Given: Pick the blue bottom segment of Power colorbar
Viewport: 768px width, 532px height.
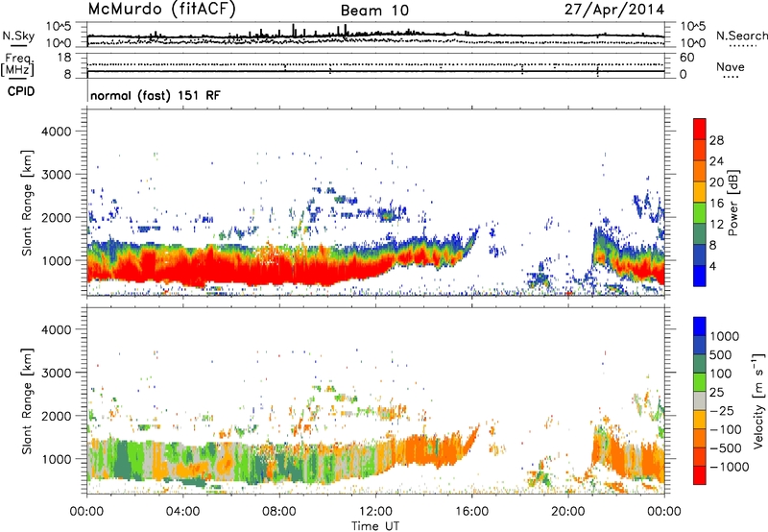Looking at the screenshot, I should click(700, 276).
